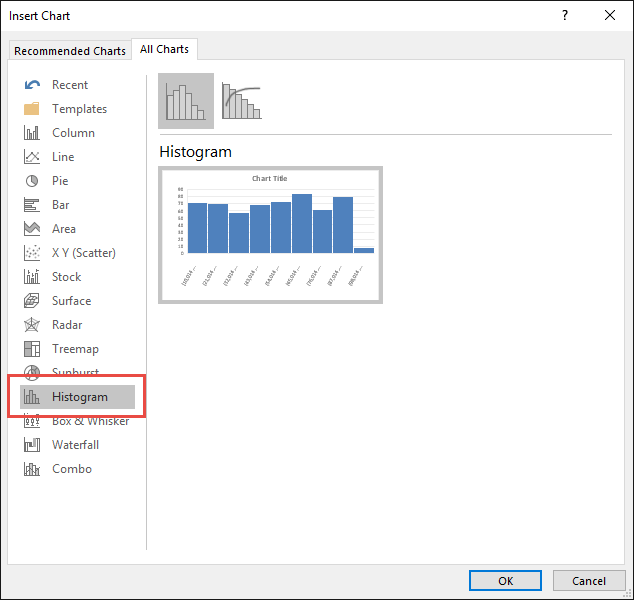Click the Waterfall chart icon
The width and height of the screenshot is (634, 600).
tap(32, 445)
